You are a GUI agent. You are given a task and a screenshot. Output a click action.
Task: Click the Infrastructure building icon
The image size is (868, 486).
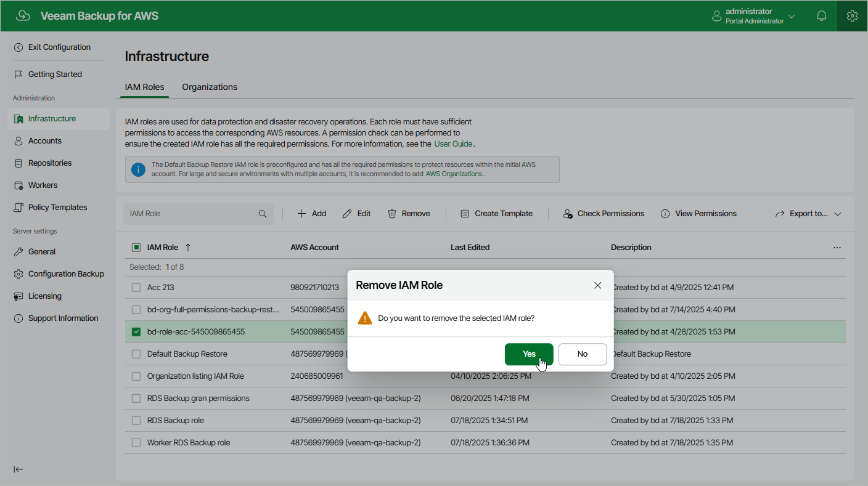click(x=18, y=119)
